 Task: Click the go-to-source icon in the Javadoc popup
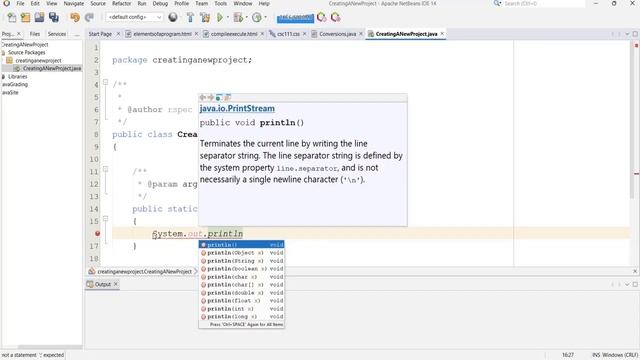(228, 97)
